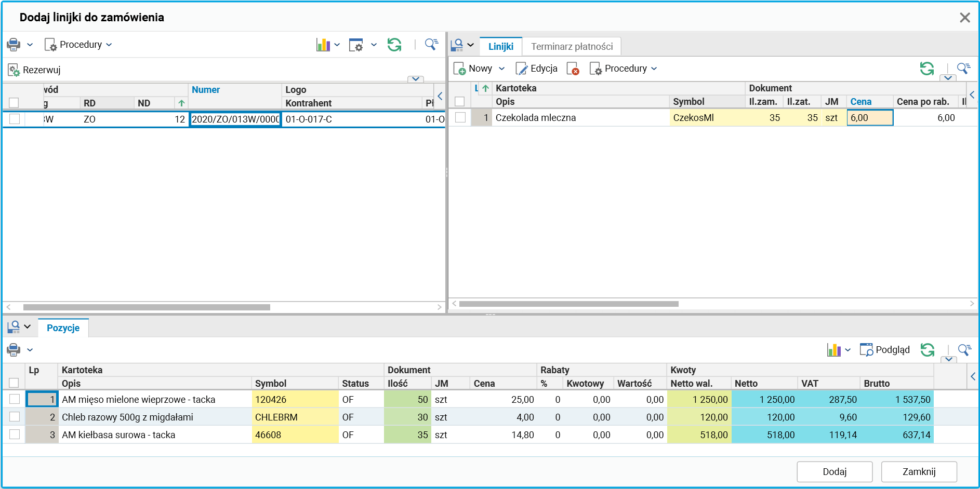Check the Czekolada mleczna row checkbox
This screenshot has height=489, width=980.
(460, 117)
